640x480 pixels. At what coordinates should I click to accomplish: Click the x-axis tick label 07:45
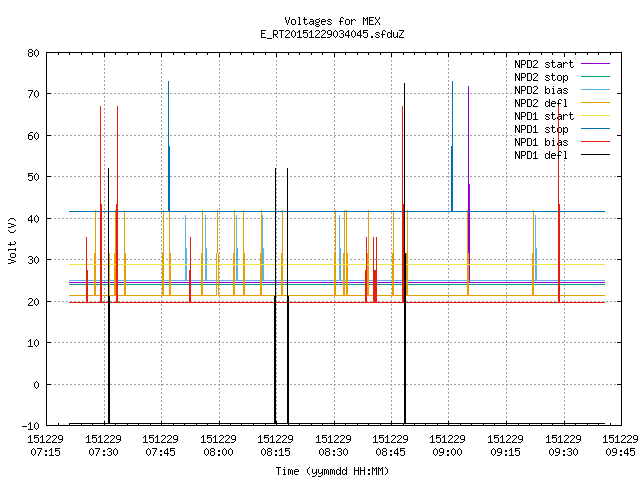tap(161, 452)
